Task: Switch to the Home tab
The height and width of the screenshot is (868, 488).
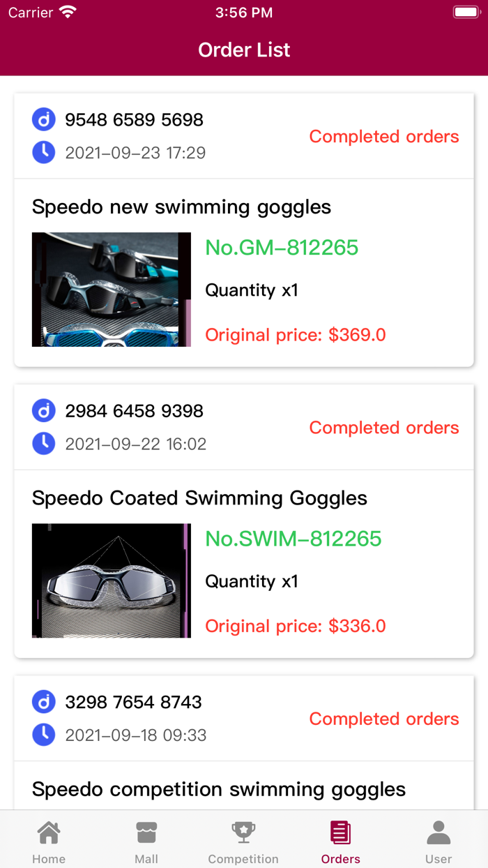Action: pos(48,841)
